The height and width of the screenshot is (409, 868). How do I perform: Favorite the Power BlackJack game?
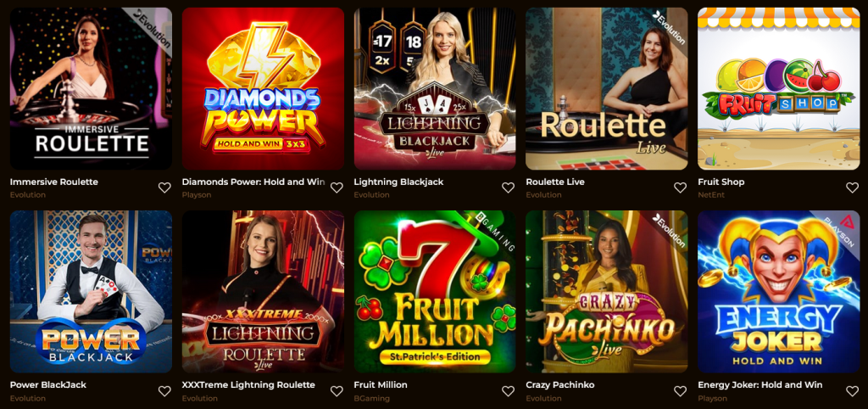[x=164, y=391]
